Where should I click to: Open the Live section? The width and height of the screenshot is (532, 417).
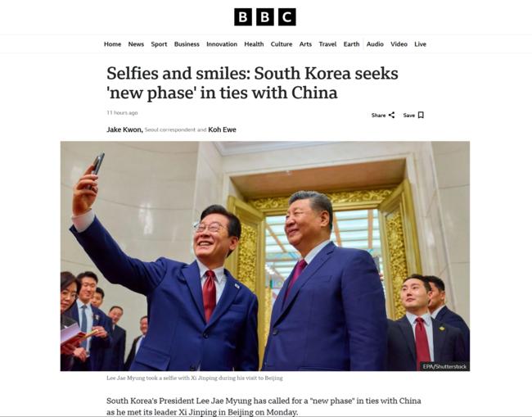tap(420, 44)
